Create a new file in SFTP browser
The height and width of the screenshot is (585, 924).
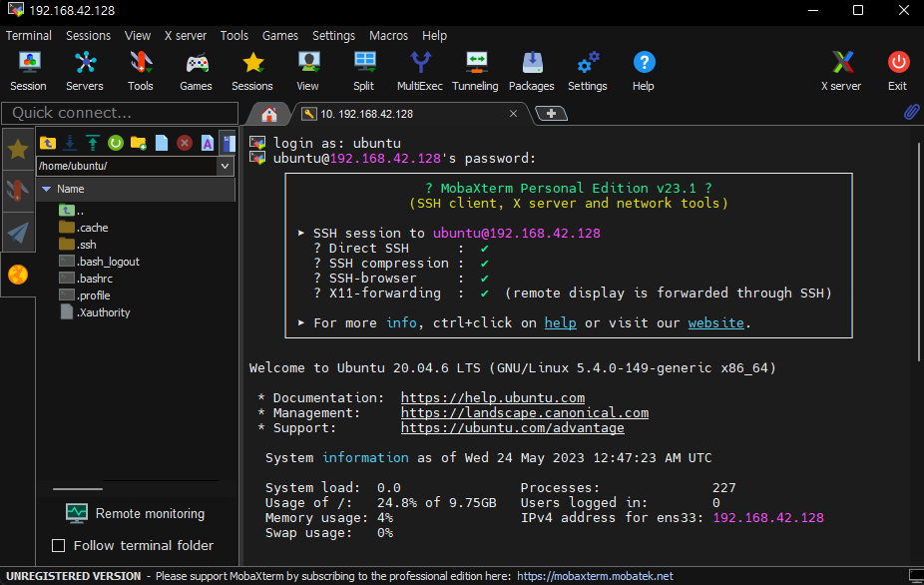(x=162, y=142)
